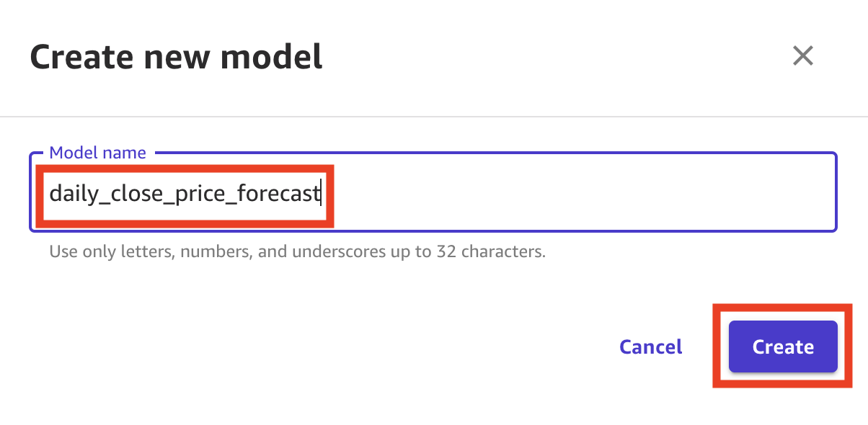Cancel the new model creation
Viewport: 868px width, 425px height.
[651, 346]
